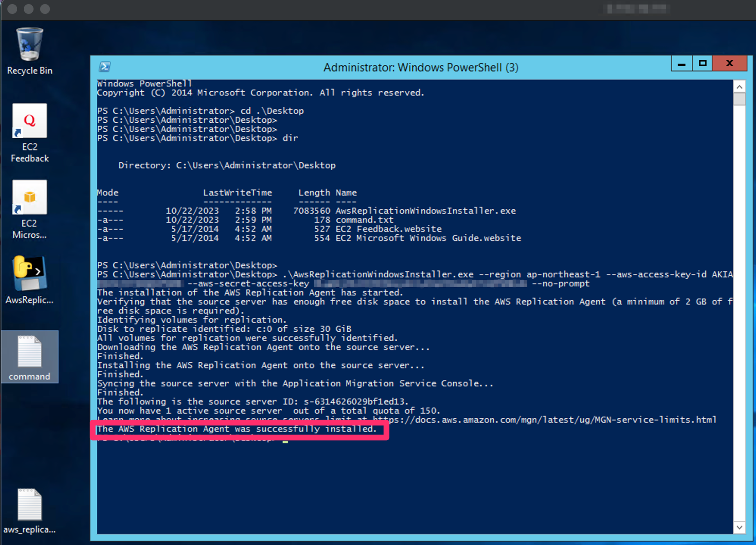Viewport: 756px width, 545px height.
Task: Click the scrollbar up arrow
Action: [740, 86]
